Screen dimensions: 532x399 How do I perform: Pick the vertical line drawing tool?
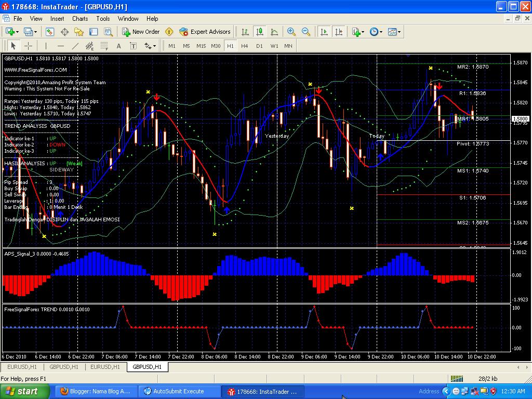46,46
